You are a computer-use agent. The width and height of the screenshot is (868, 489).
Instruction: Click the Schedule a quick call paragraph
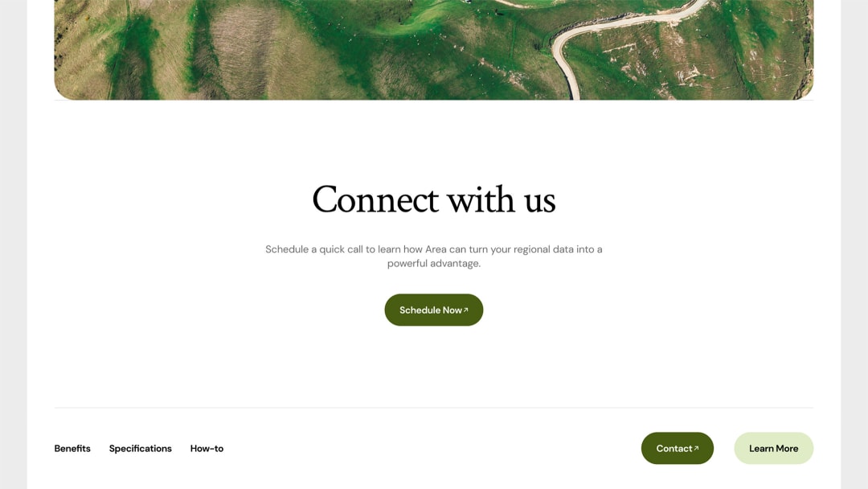pos(434,257)
